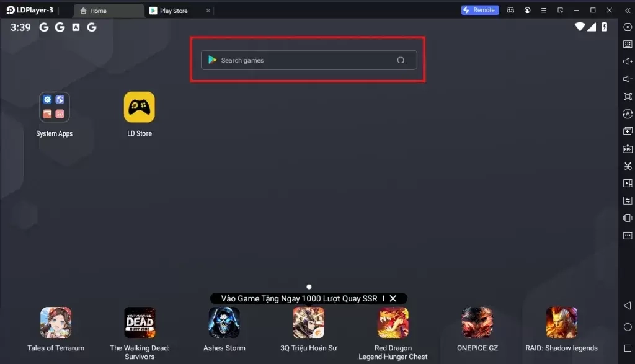Open Tales of Terrarum game
This screenshot has width=635, height=364.
coord(56,322)
